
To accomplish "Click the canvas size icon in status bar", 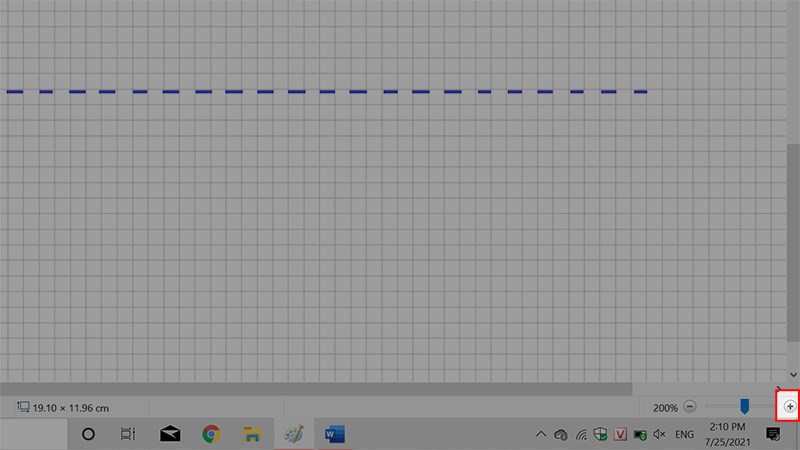I will tap(23, 407).
